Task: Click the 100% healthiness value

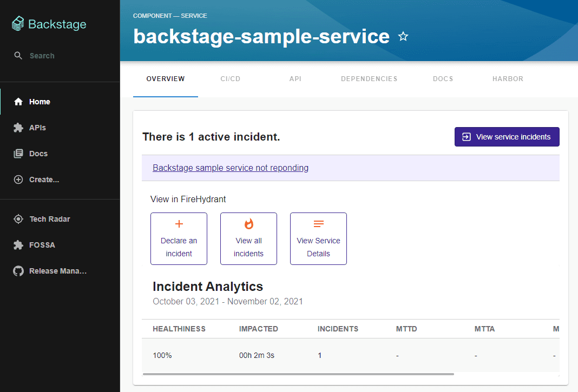Action: 162,356
